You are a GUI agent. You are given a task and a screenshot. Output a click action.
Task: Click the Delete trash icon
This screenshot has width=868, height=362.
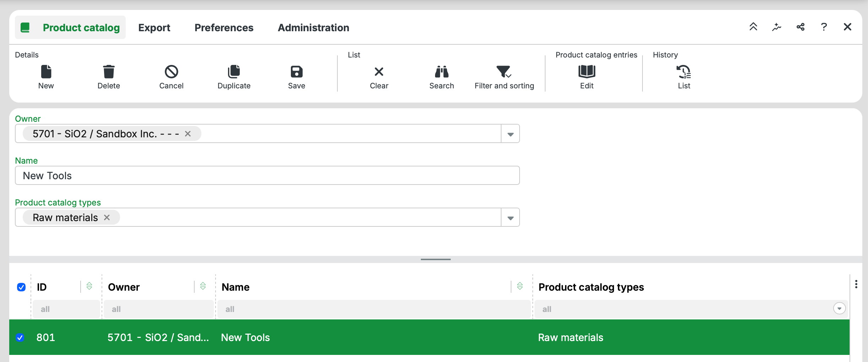[109, 72]
